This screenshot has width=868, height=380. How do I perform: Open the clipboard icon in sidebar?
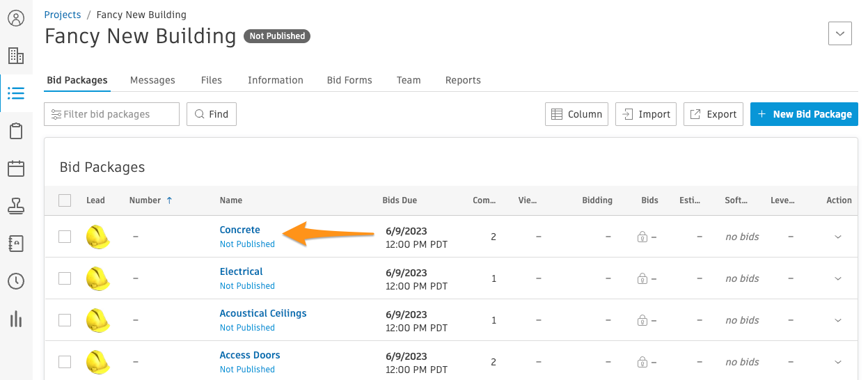[x=16, y=131]
